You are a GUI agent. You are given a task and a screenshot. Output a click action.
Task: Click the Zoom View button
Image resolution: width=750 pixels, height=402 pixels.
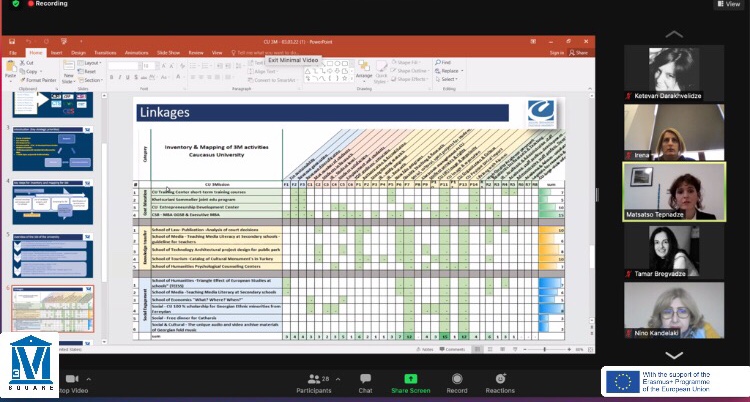pyautogui.click(x=729, y=4)
